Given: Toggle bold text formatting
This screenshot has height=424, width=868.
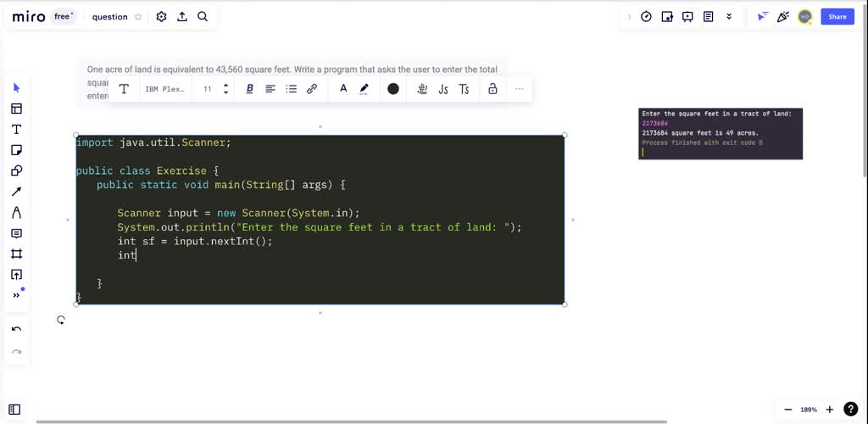Looking at the screenshot, I should click(x=249, y=89).
